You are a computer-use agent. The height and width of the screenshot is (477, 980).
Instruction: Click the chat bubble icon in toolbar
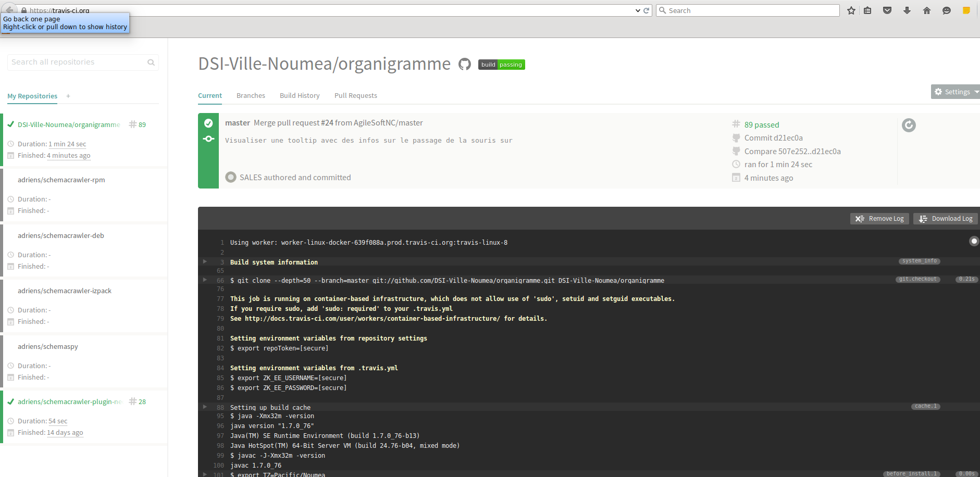coord(947,10)
